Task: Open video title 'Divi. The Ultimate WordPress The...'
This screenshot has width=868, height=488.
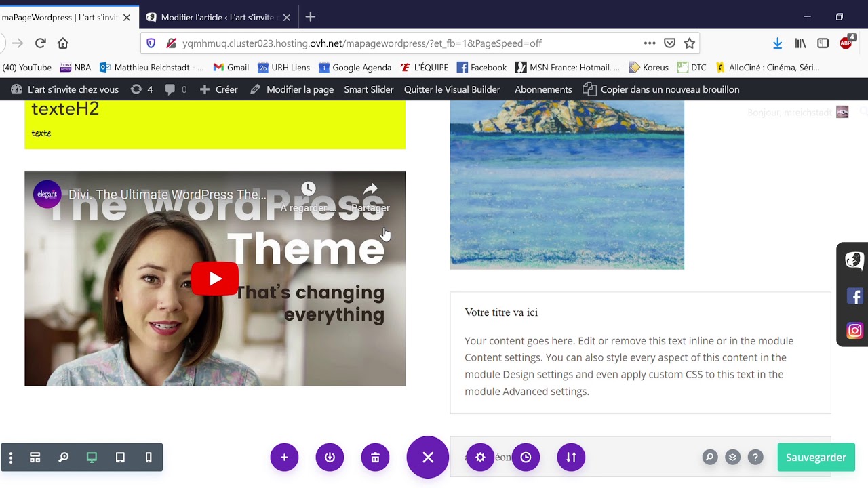Action: point(167,195)
